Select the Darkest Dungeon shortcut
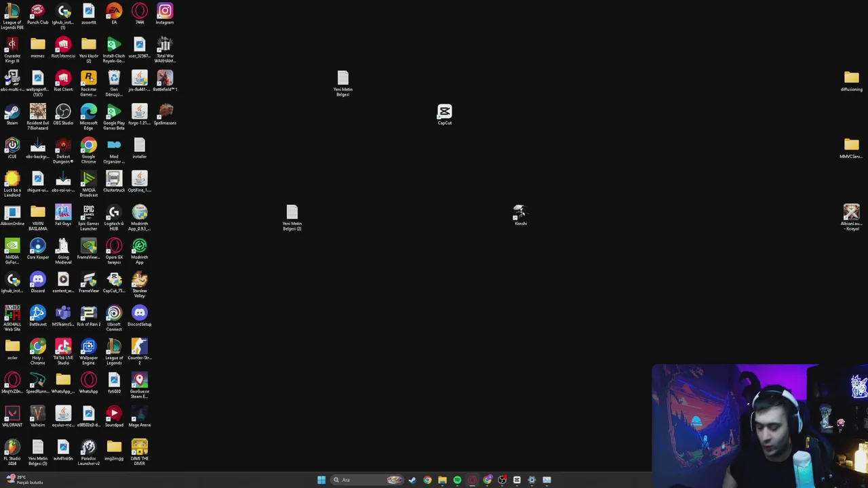 [x=63, y=150]
